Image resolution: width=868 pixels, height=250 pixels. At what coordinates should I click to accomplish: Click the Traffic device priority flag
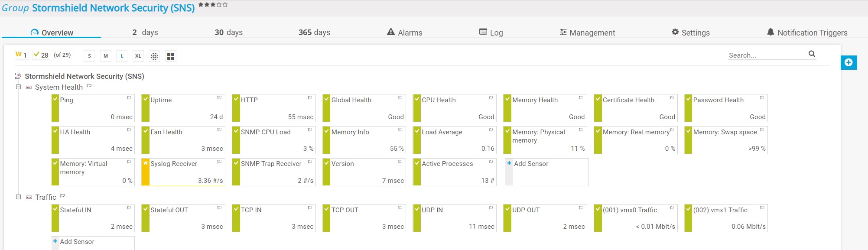coord(62,196)
